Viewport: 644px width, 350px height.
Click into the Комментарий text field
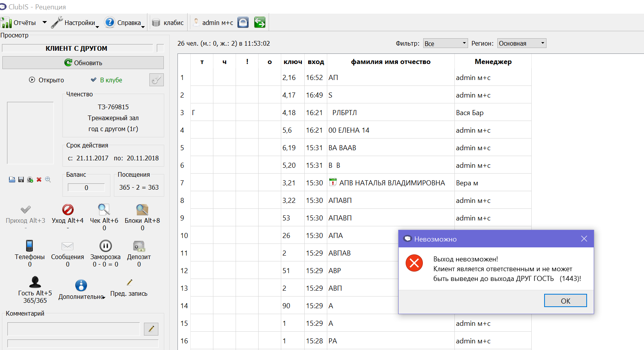coord(73,329)
